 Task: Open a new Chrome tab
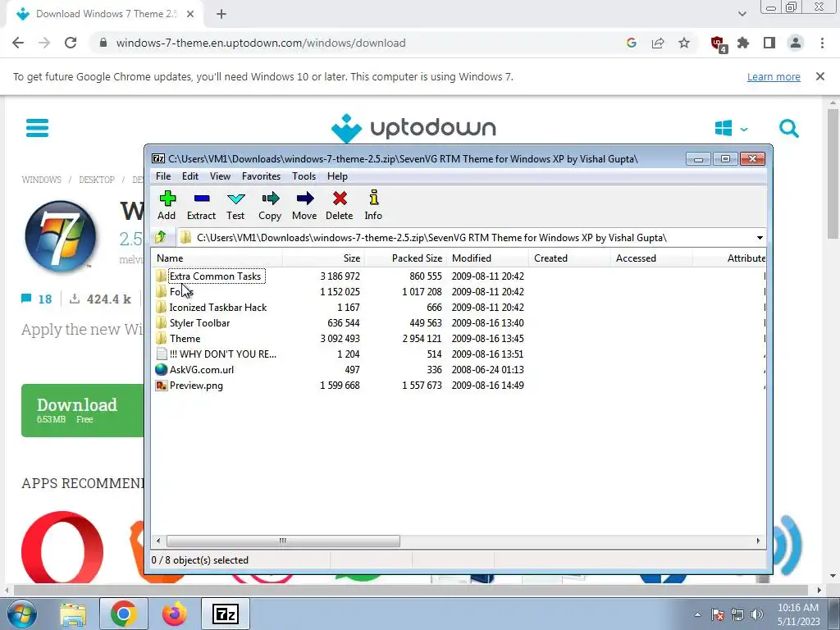click(221, 15)
